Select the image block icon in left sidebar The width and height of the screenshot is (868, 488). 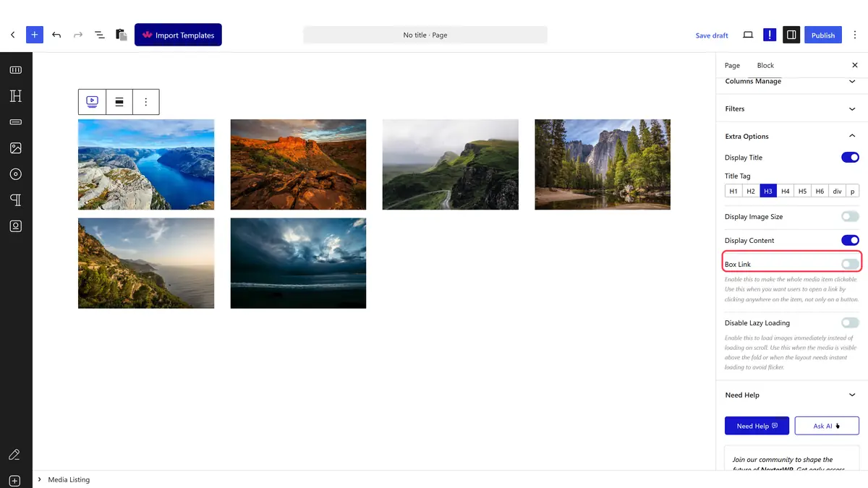pyautogui.click(x=16, y=148)
